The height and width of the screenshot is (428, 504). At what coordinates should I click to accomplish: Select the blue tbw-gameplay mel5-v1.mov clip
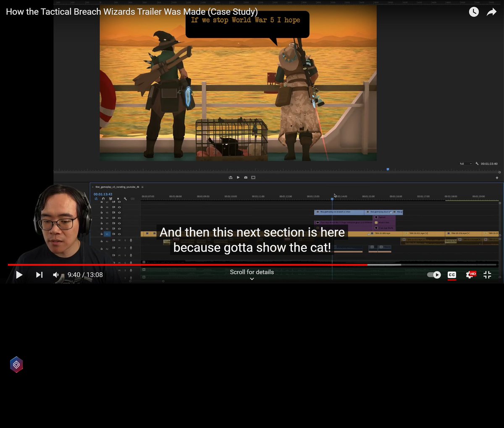pos(339,212)
